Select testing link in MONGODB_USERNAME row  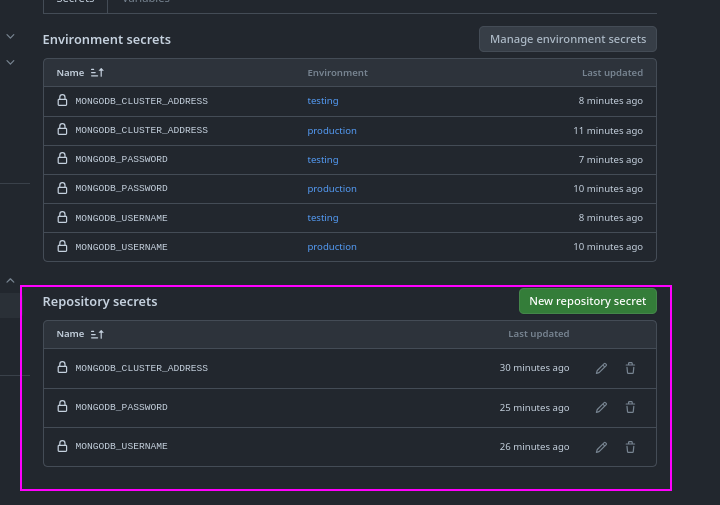[x=322, y=218]
